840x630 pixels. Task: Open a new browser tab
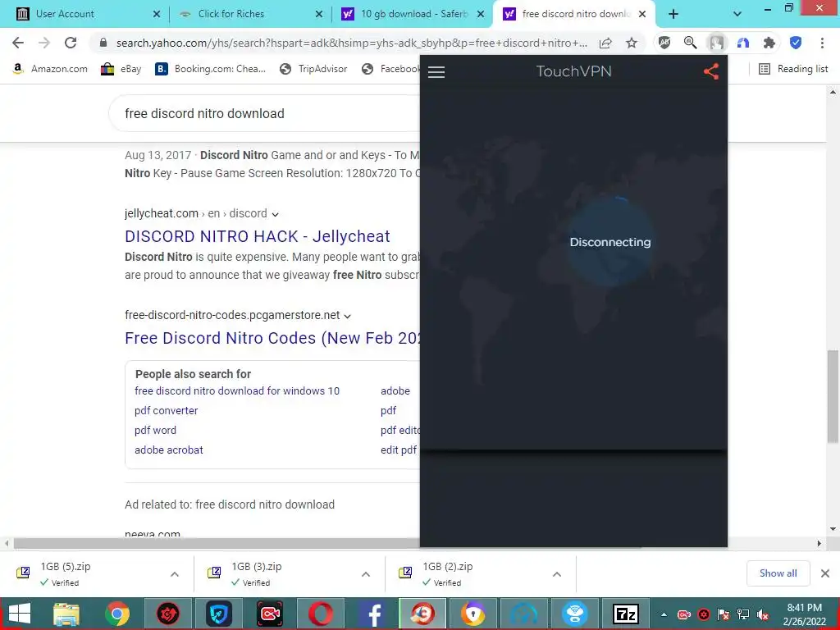(673, 14)
